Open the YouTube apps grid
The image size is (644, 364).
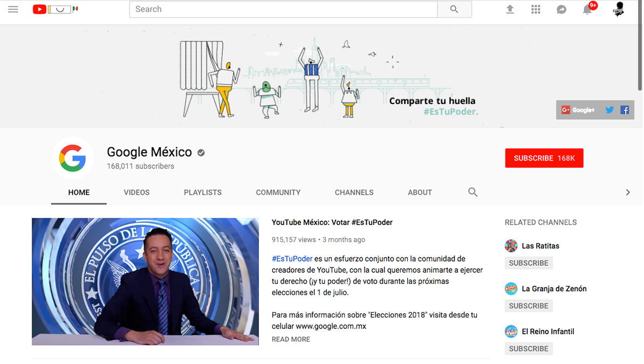click(x=536, y=9)
